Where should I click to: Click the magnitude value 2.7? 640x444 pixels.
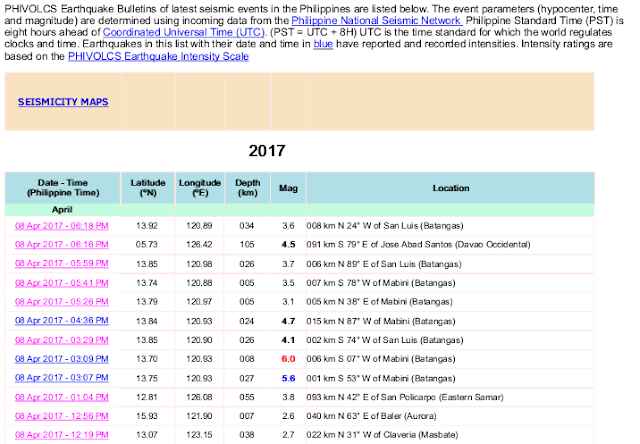(288, 435)
